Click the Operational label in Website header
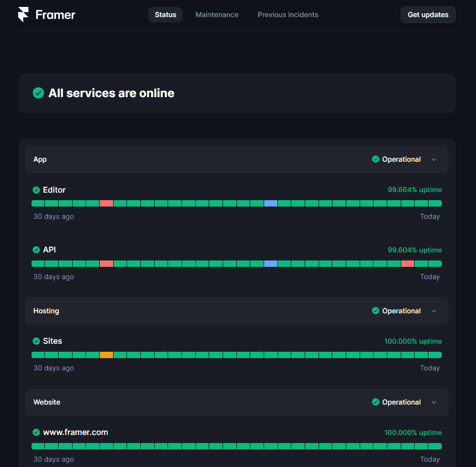This screenshot has height=467, width=476. click(401, 402)
